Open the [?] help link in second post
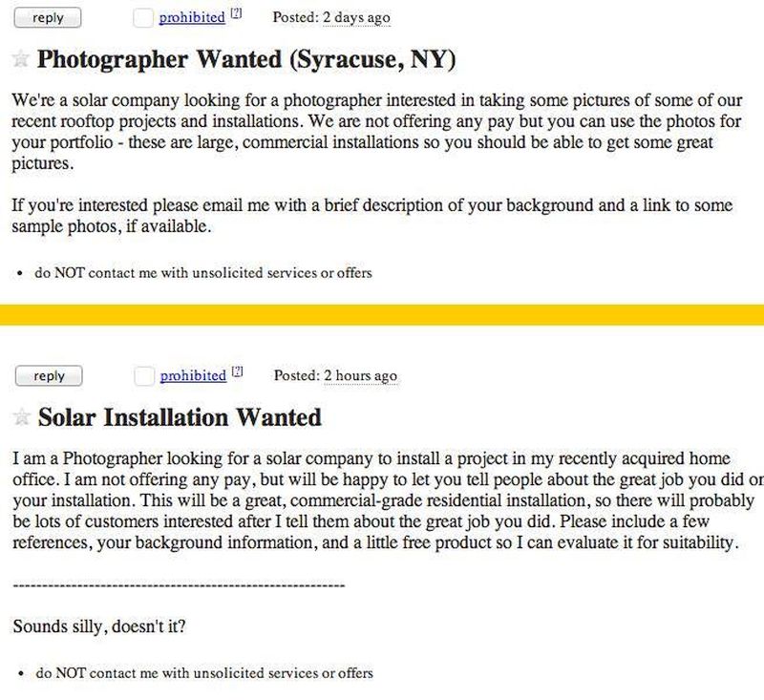Screen dimensions: 764x700 pos(237,371)
